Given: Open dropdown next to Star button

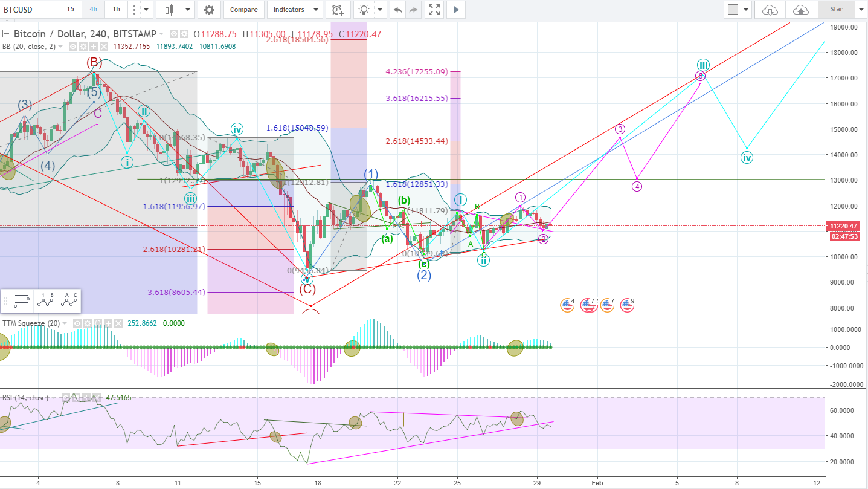Looking at the screenshot, I should pyautogui.click(x=860, y=10).
